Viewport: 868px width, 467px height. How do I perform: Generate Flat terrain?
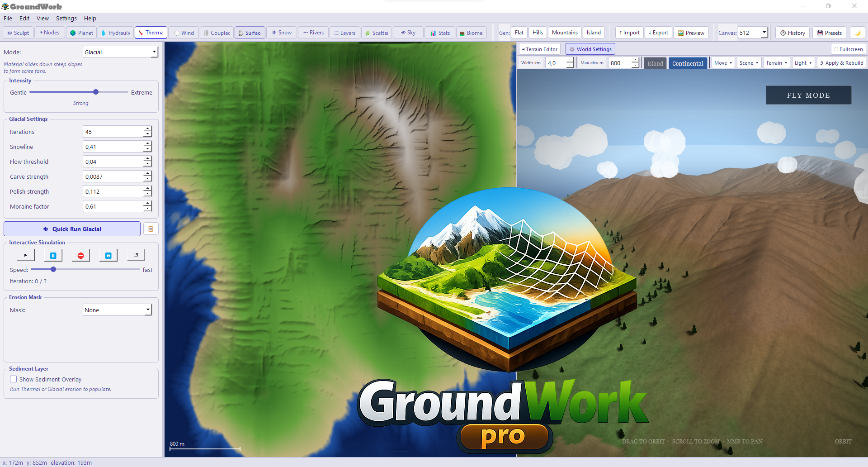coord(519,33)
